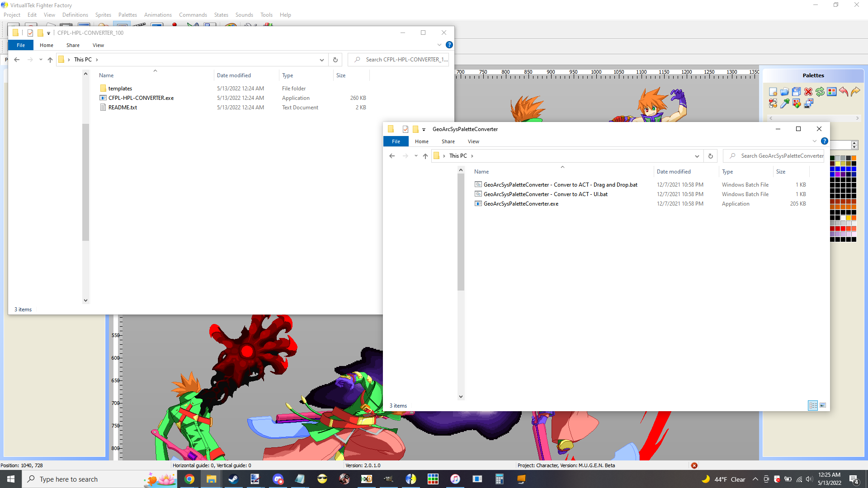This screenshot has width=868, height=488.
Task: Expand the ribbon in GeoArcSysPaletteConverter window
Action: point(815,141)
